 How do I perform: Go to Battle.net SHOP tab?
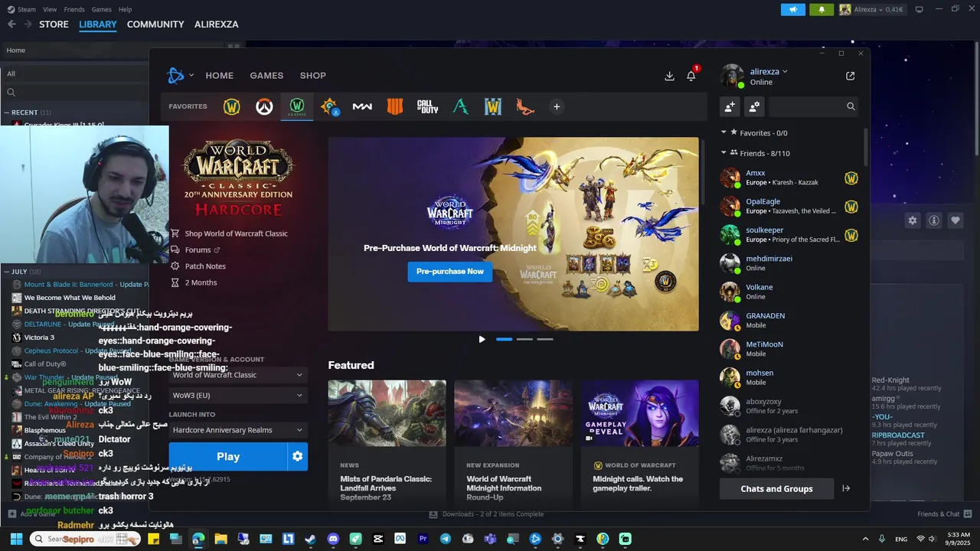[x=312, y=75]
